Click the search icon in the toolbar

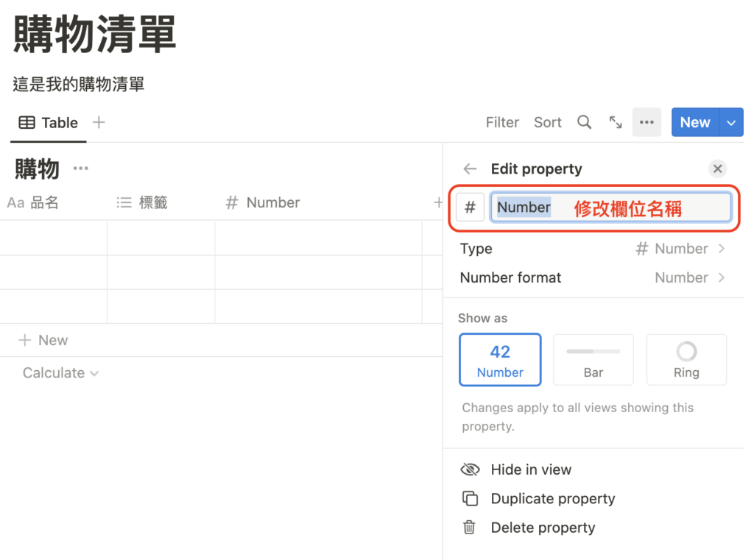(584, 122)
